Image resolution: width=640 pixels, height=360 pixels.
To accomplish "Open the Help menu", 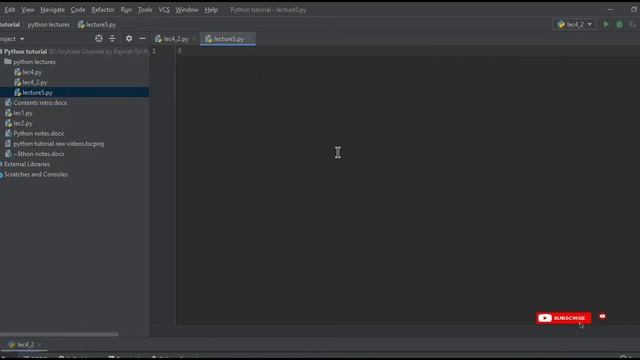I will (211, 10).
